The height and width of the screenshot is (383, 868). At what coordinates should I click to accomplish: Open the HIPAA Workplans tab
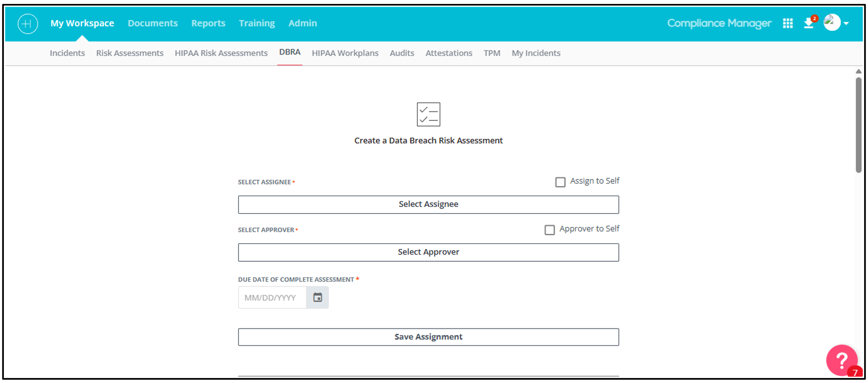click(x=345, y=53)
